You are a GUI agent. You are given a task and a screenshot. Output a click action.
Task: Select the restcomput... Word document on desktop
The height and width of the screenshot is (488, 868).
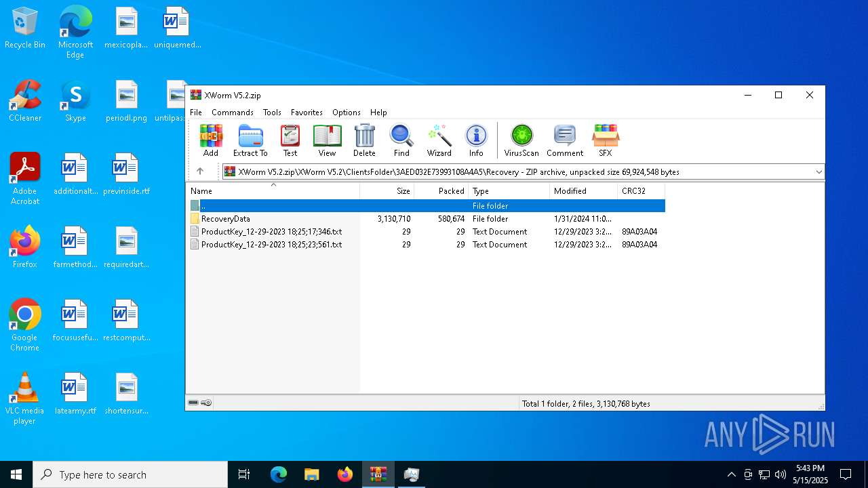126,321
